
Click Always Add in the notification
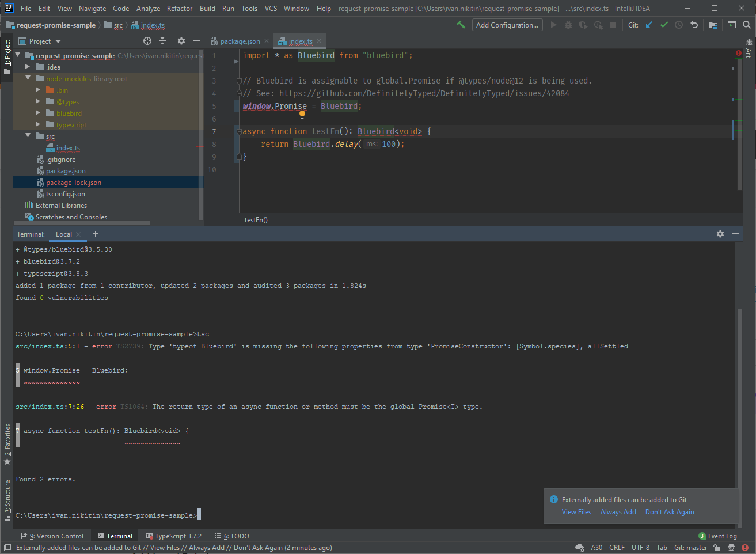618,512
